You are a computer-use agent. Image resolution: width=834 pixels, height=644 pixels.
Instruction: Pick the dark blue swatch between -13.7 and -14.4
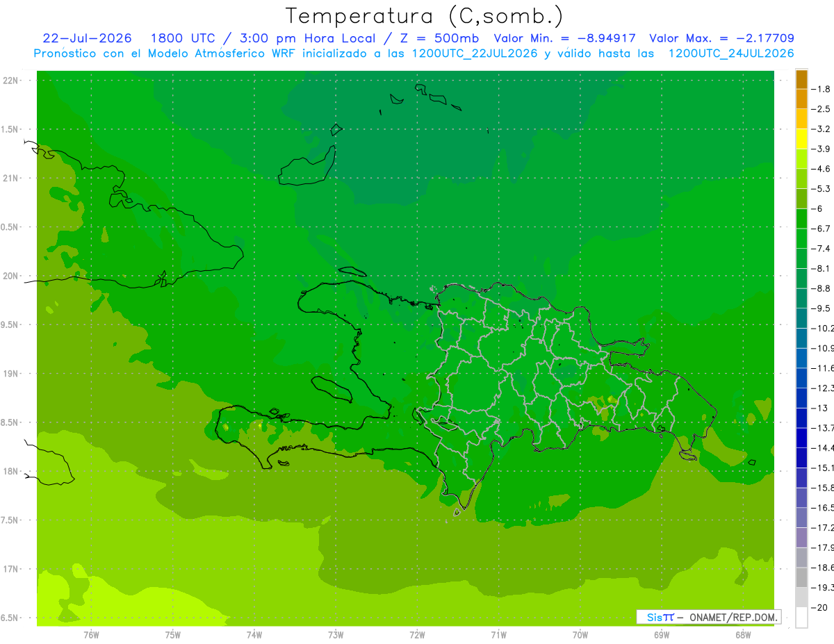(x=801, y=438)
